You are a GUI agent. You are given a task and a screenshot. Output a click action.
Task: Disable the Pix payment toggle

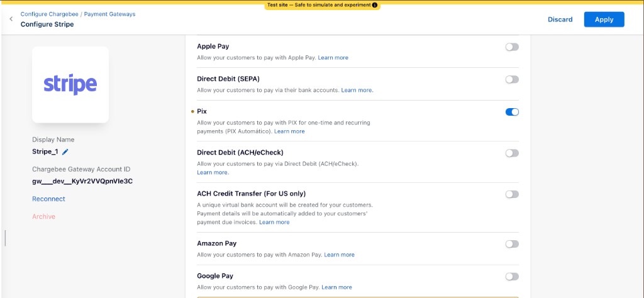click(512, 112)
